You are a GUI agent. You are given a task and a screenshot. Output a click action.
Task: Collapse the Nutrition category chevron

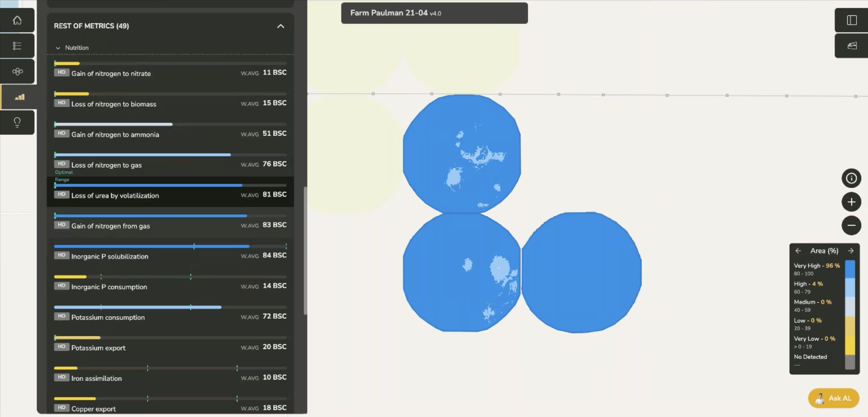click(x=58, y=48)
